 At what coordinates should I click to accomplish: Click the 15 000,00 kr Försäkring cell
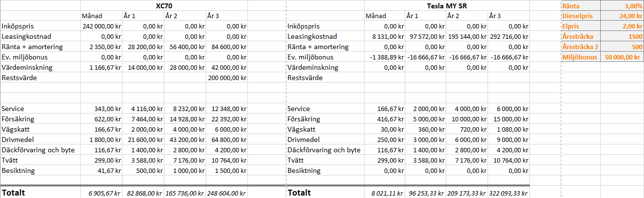(508, 119)
